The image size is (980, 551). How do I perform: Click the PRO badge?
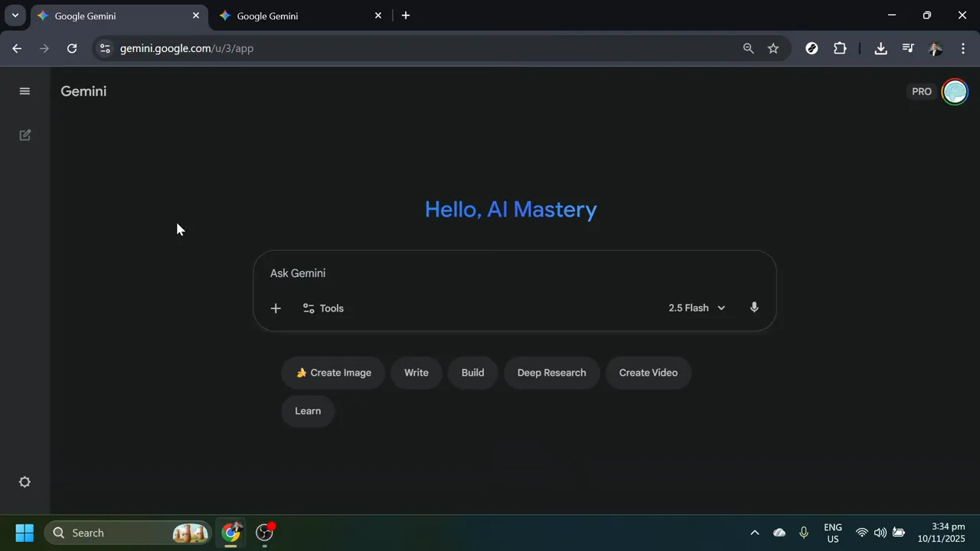[x=922, y=92]
